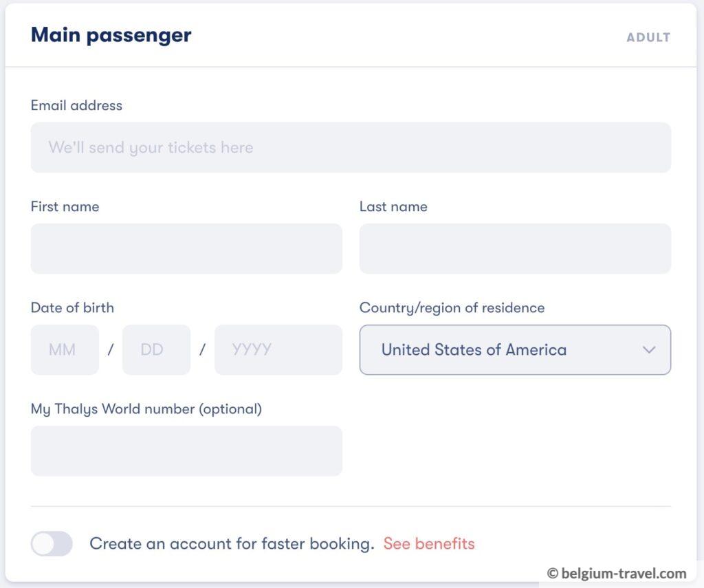Image resolution: width=704 pixels, height=588 pixels.
Task: Click the Create an account text
Action: coord(232,543)
